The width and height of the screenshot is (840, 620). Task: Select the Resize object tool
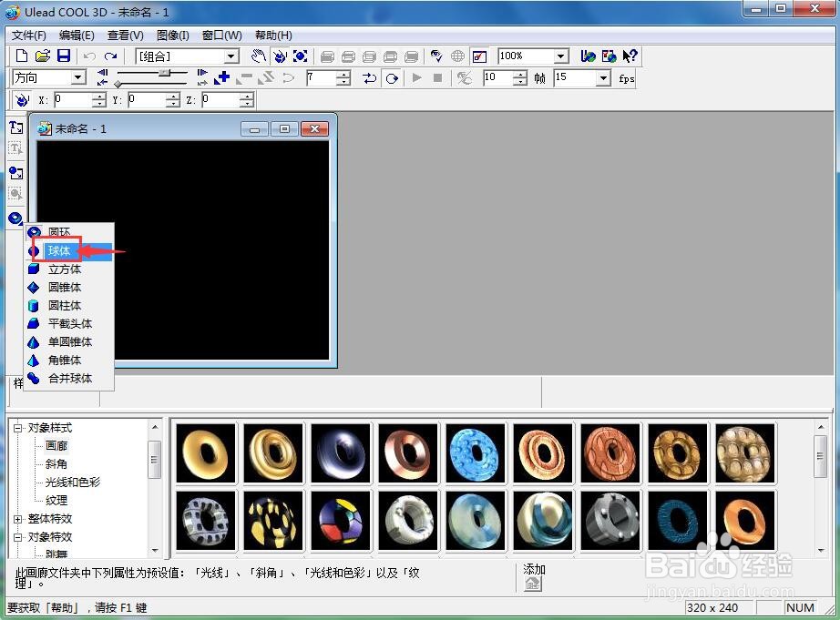[x=301, y=56]
